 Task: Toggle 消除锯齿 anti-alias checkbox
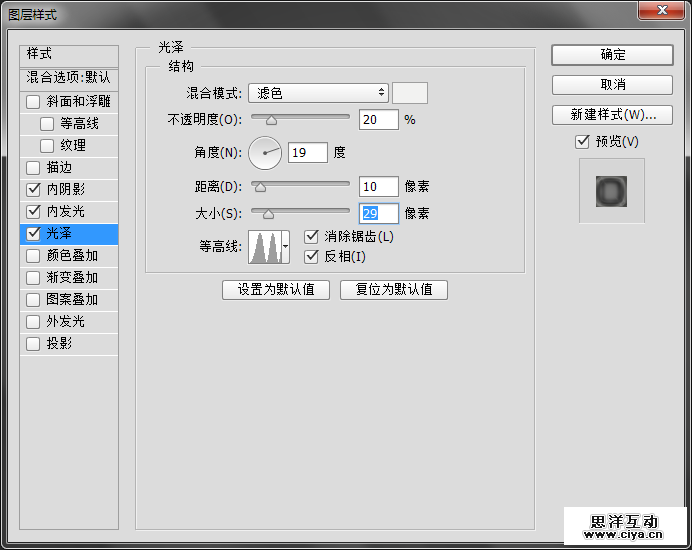point(311,237)
